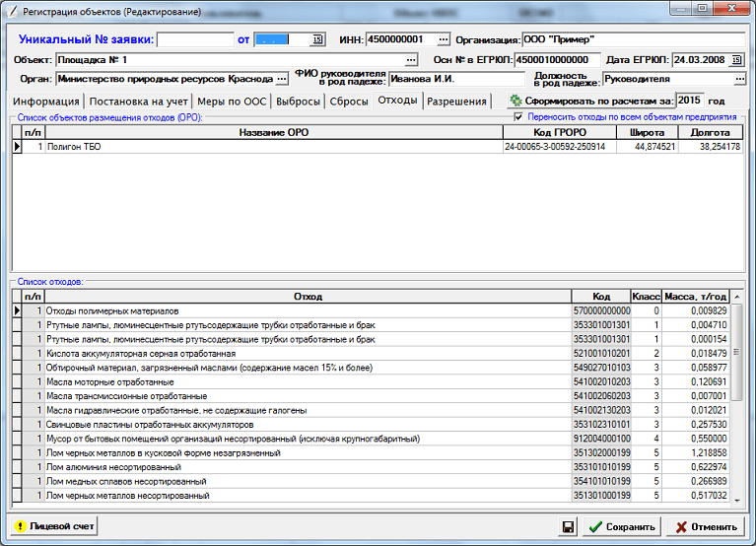Switch to the Постановка на учет tab
The image size is (756, 546).
[138, 102]
